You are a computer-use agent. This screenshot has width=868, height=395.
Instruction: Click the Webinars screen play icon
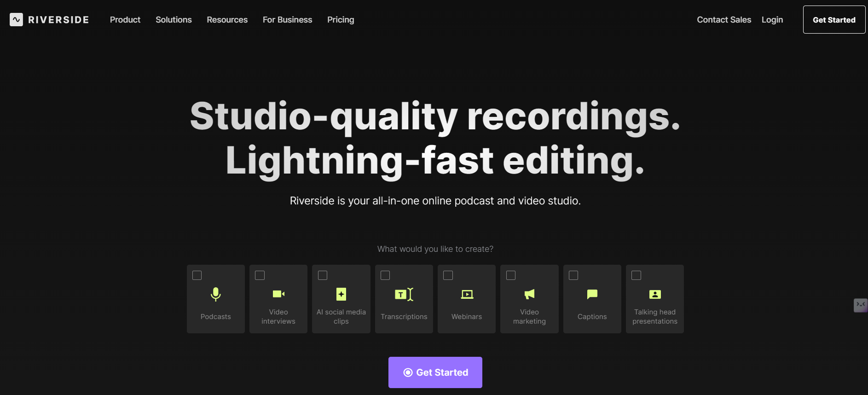pyautogui.click(x=467, y=294)
